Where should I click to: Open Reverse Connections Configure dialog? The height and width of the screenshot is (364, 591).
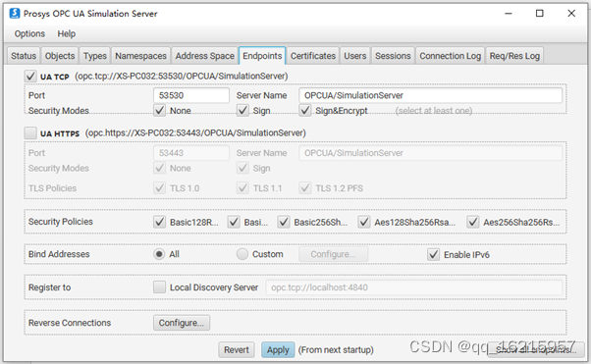tap(182, 323)
